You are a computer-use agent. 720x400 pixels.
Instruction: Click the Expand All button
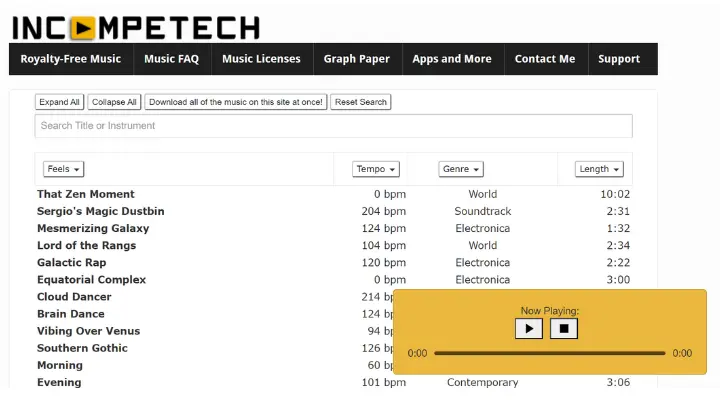tap(60, 102)
